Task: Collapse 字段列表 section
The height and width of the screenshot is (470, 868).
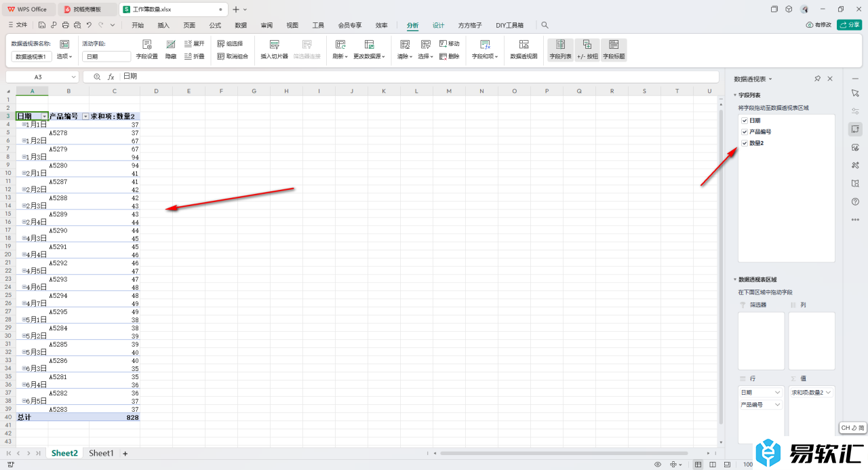Action: 734,96
